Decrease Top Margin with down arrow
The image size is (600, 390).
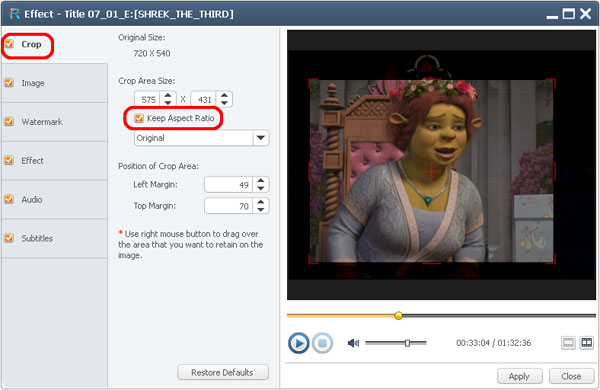point(261,210)
